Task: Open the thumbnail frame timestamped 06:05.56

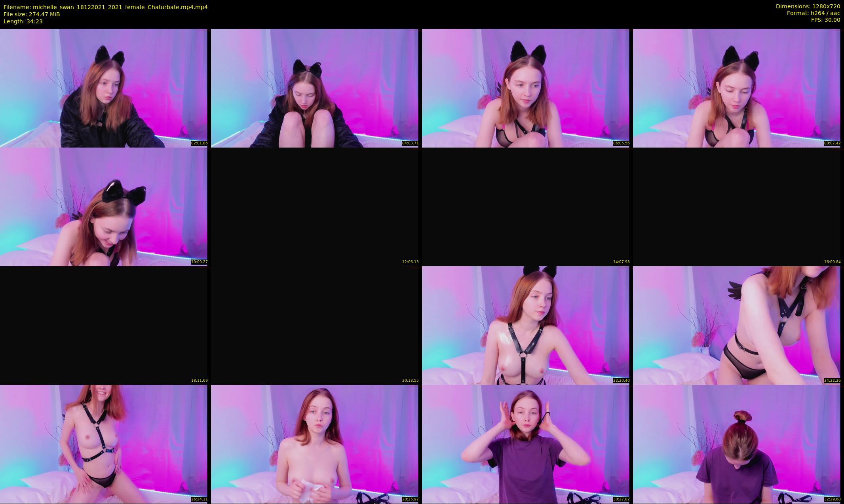Action: [525, 88]
